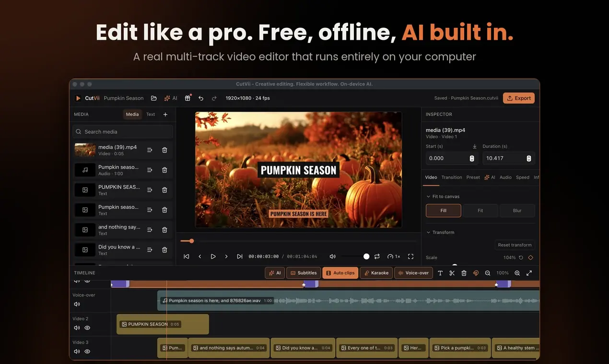Click the Voice-over button in the timeline toolbar

[x=413, y=273]
